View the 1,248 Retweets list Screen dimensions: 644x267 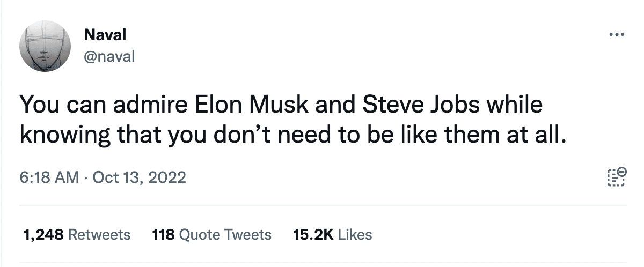tap(77, 234)
